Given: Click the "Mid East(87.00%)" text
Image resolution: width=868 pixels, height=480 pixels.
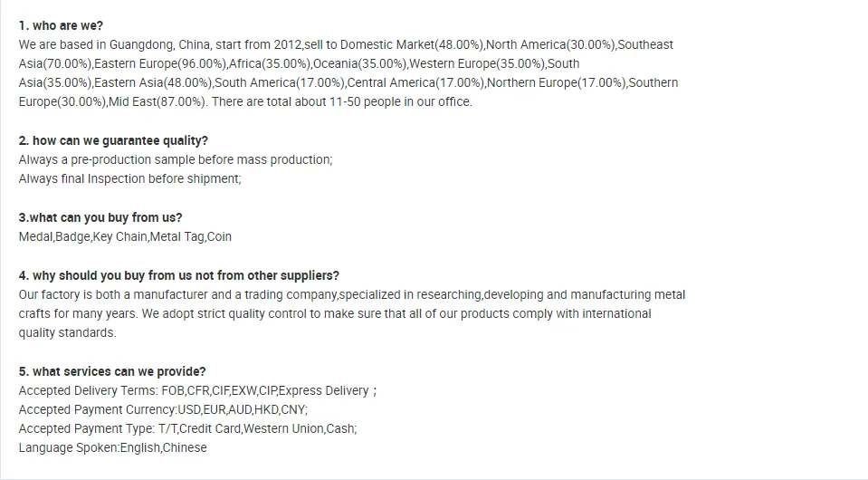Looking at the screenshot, I should pyautogui.click(x=157, y=101).
